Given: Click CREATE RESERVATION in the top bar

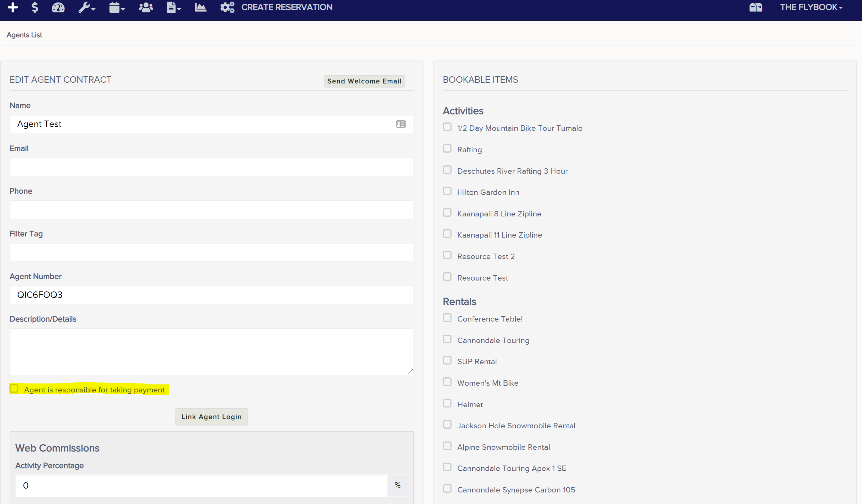Looking at the screenshot, I should click(287, 7).
